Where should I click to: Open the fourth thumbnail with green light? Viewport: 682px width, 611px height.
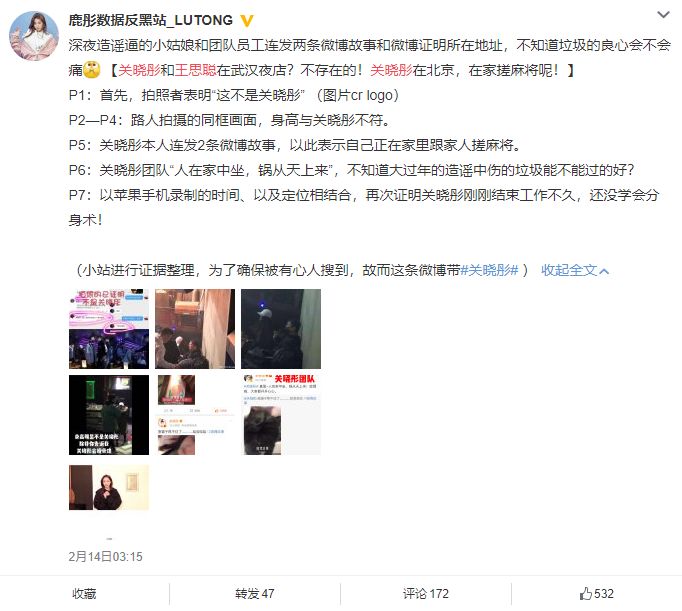click(x=109, y=415)
